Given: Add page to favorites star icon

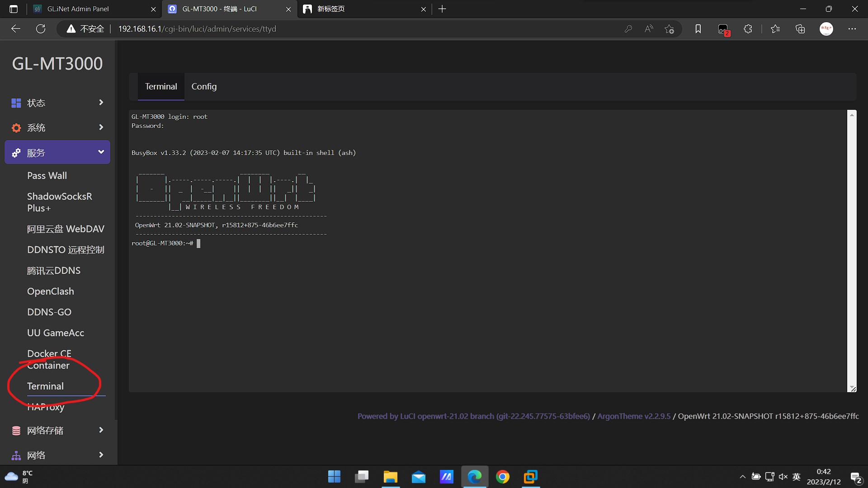Looking at the screenshot, I should point(669,29).
